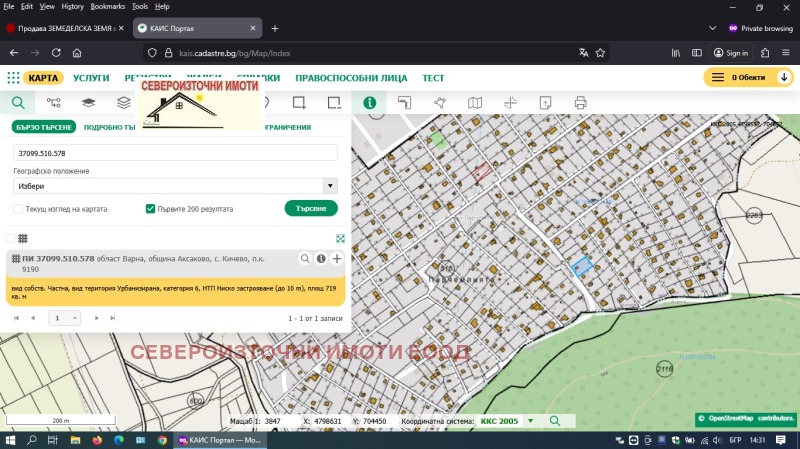This screenshot has width=800, height=449.
Task: Open ПРАВОСПОСОБНИ ЛИЦА menu item
Action: pos(351,77)
